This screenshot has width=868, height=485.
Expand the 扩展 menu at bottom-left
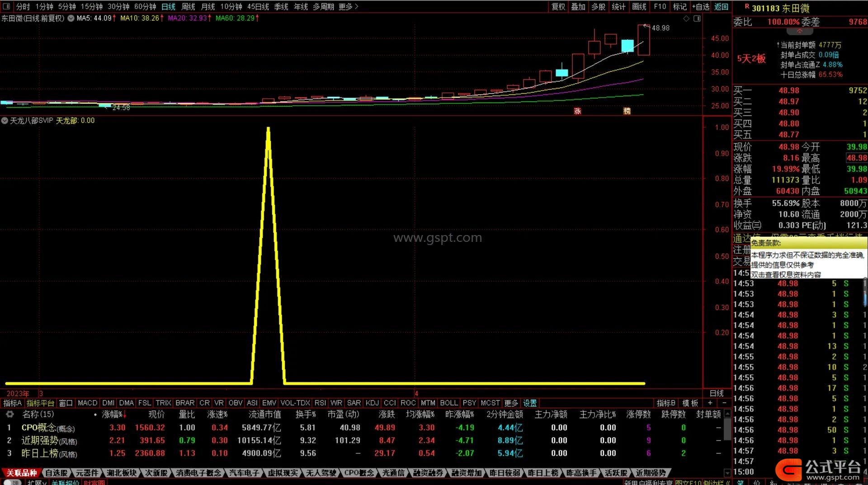point(37,482)
